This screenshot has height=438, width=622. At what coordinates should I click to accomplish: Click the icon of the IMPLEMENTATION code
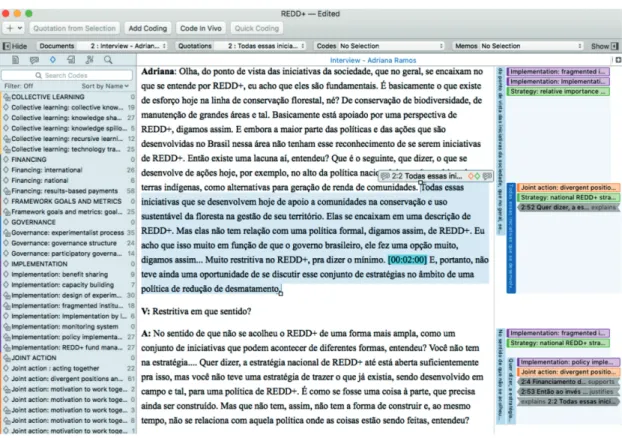(6, 264)
